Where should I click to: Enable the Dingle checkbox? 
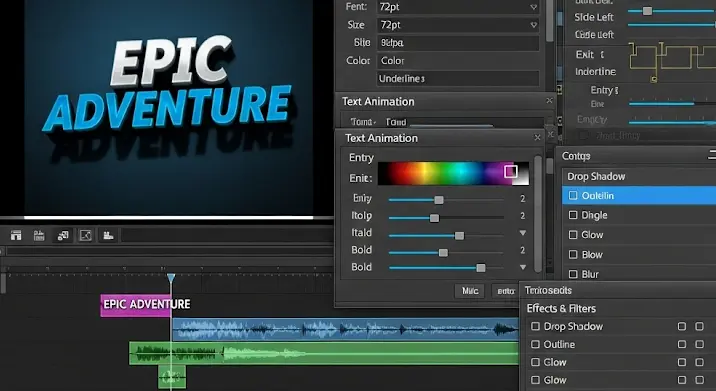tap(573, 215)
